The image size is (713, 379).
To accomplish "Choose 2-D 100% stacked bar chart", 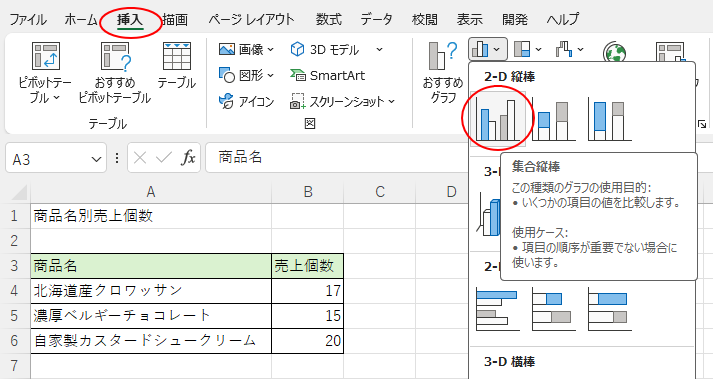I will click(610, 308).
